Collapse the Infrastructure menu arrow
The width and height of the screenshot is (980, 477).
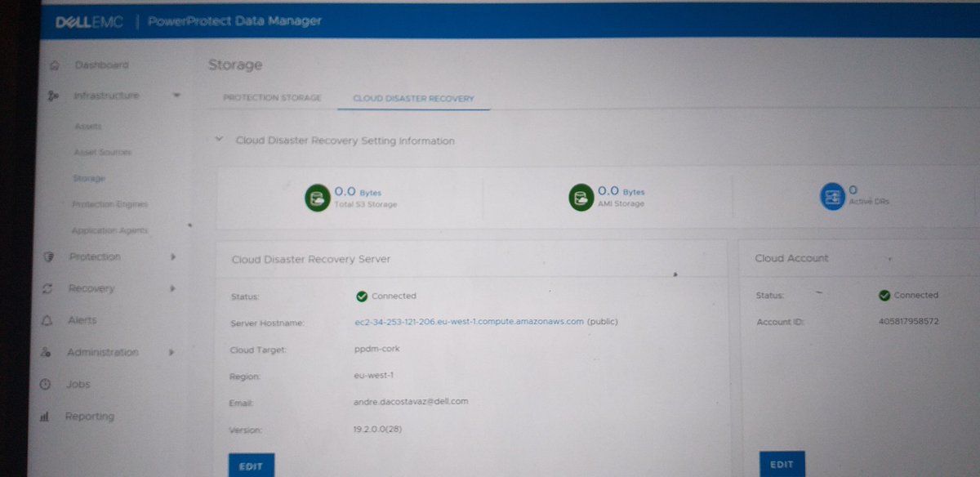click(x=177, y=96)
